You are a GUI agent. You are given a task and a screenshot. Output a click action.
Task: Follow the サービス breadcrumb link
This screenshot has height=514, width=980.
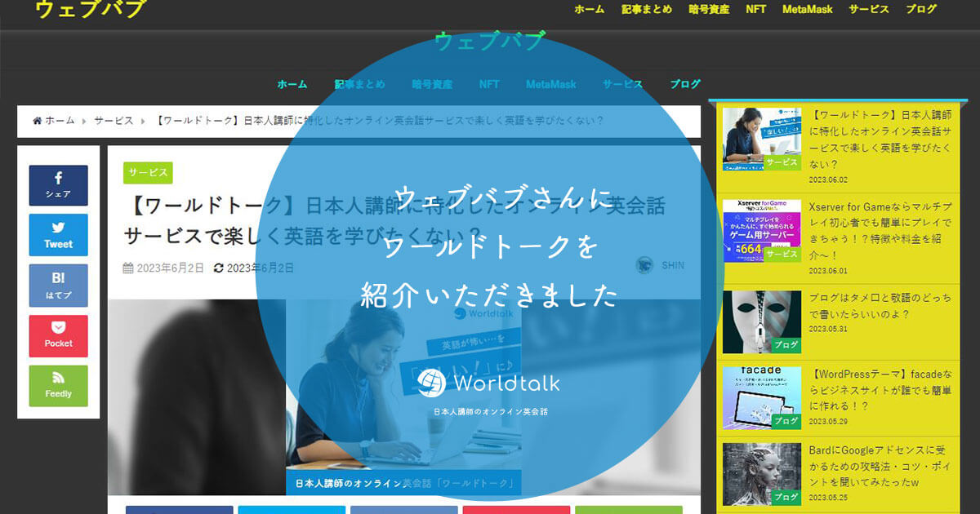click(114, 121)
